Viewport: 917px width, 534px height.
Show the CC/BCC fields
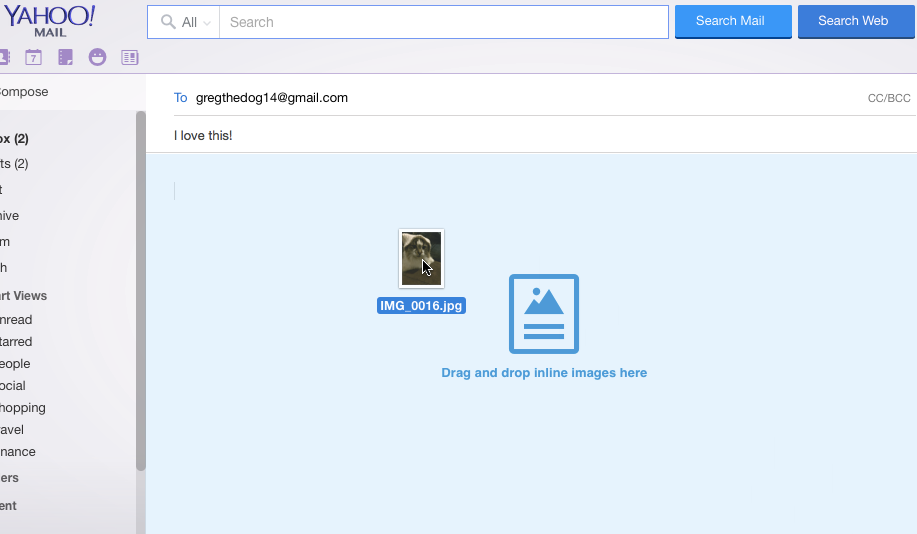(x=888, y=98)
